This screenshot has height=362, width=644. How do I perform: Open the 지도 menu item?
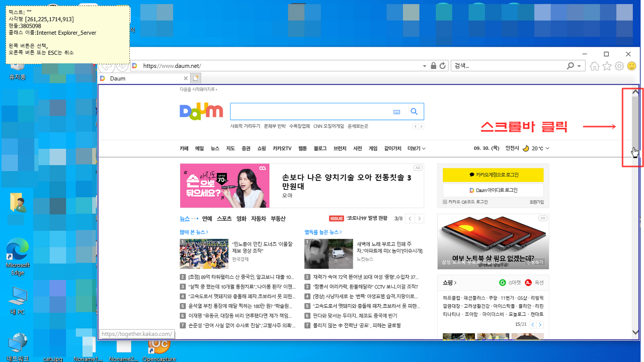[x=230, y=148]
